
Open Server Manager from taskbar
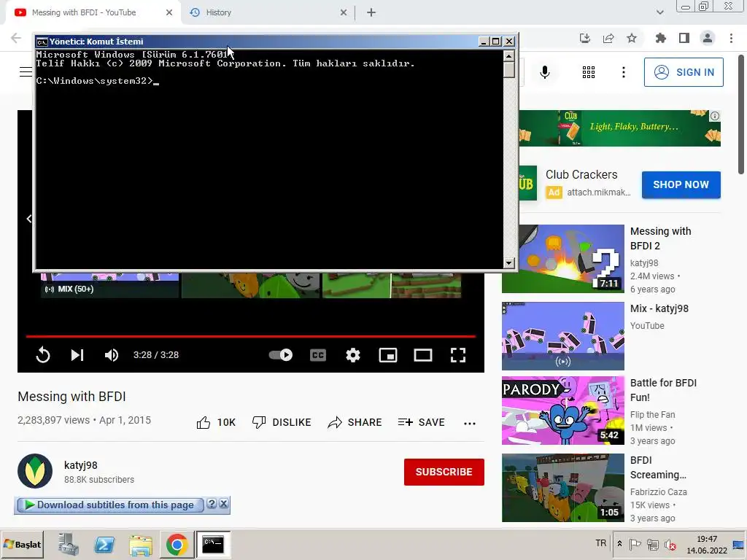(69, 544)
